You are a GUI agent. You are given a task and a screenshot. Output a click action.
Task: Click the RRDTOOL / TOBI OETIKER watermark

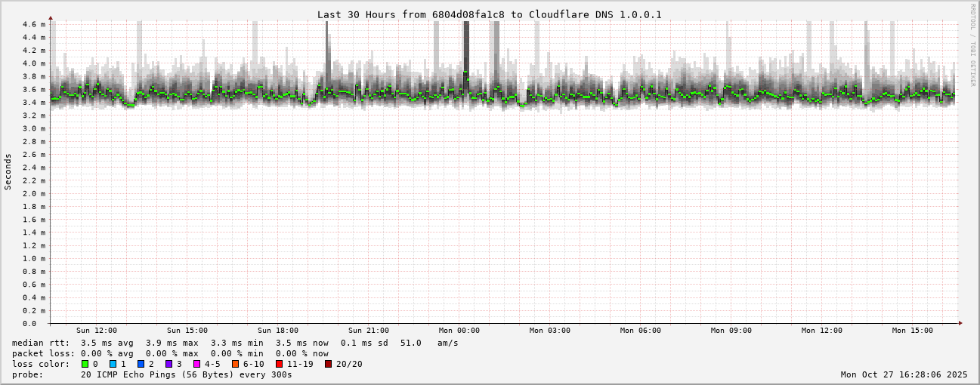point(972,45)
